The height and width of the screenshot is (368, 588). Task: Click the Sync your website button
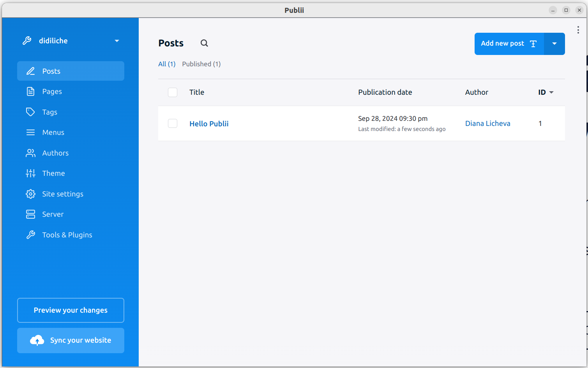71,340
